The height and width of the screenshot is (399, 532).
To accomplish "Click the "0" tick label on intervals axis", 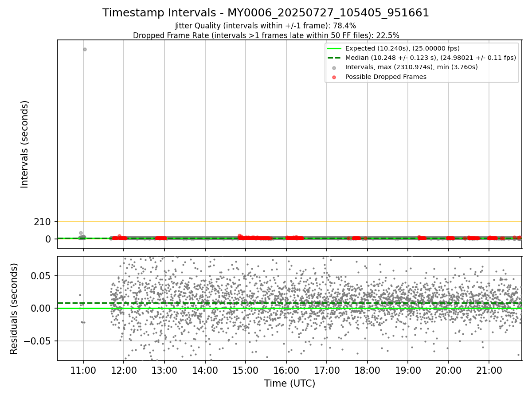I will click(49, 239).
